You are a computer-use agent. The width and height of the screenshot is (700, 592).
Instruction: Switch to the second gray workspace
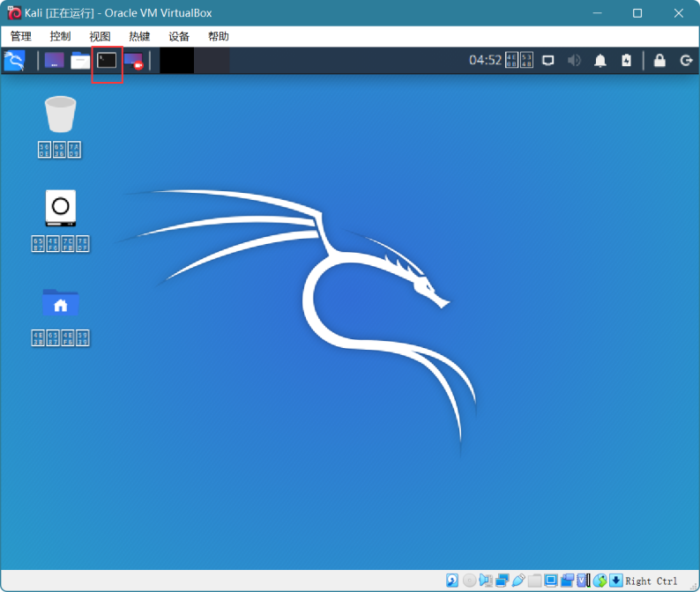[x=212, y=60]
